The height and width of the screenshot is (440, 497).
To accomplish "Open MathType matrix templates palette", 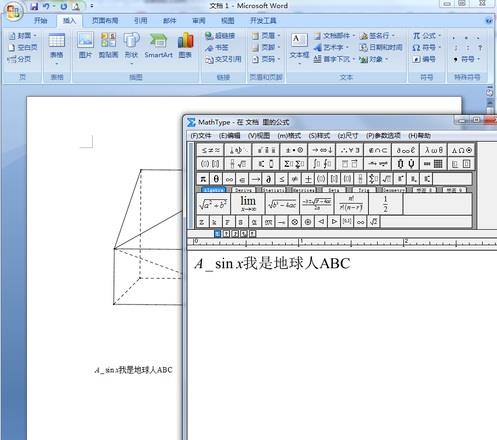I will pyautogui.click(x=434, y=164).
